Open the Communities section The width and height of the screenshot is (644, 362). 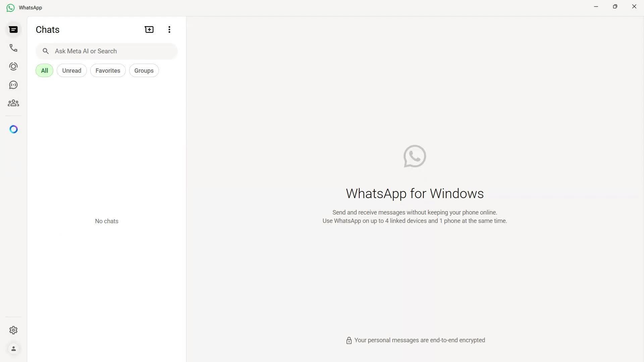coord(13,103)
